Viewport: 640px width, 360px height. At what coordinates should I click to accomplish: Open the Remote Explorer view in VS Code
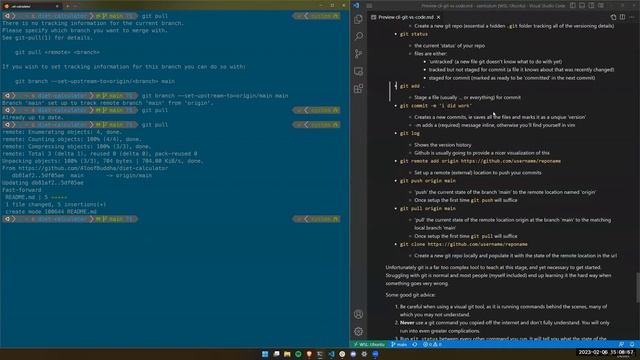(358, 71)
